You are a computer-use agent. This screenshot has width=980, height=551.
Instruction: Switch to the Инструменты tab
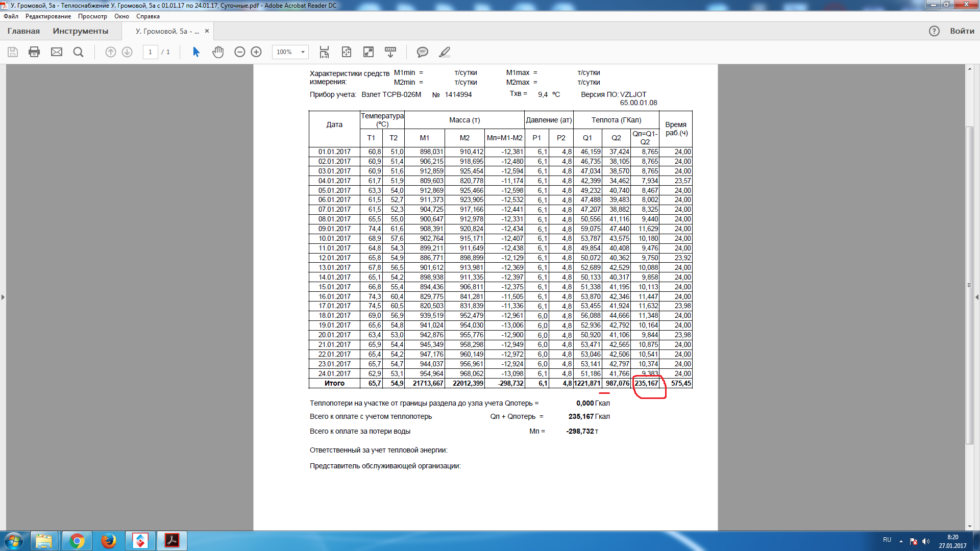pyautogui.click(x=80, y=31)
